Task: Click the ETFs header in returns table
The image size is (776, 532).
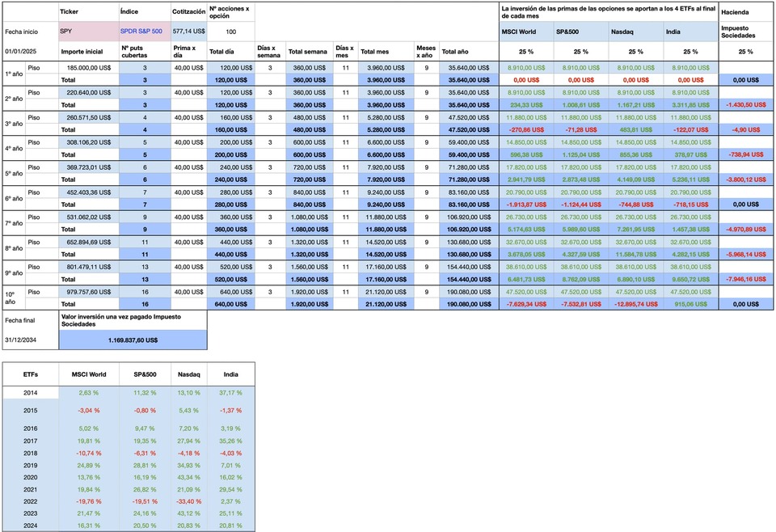Action: (30, 374)
